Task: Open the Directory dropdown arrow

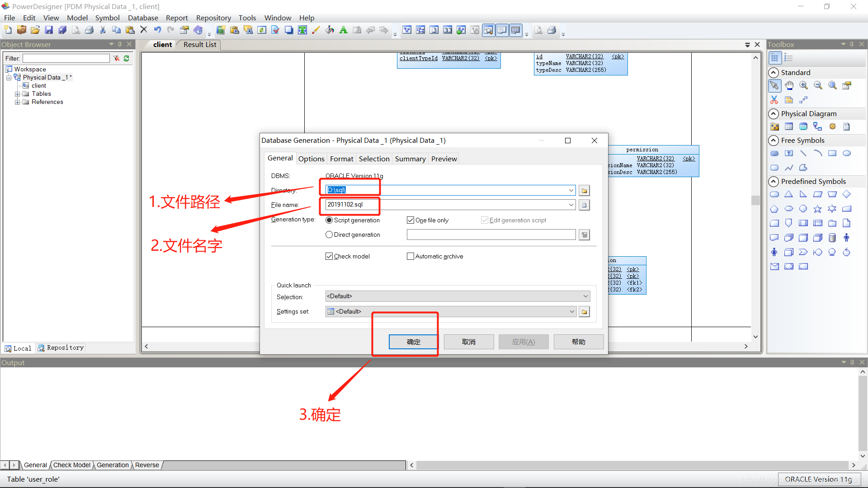Action: pyautogui.click(x=571, y=190)
